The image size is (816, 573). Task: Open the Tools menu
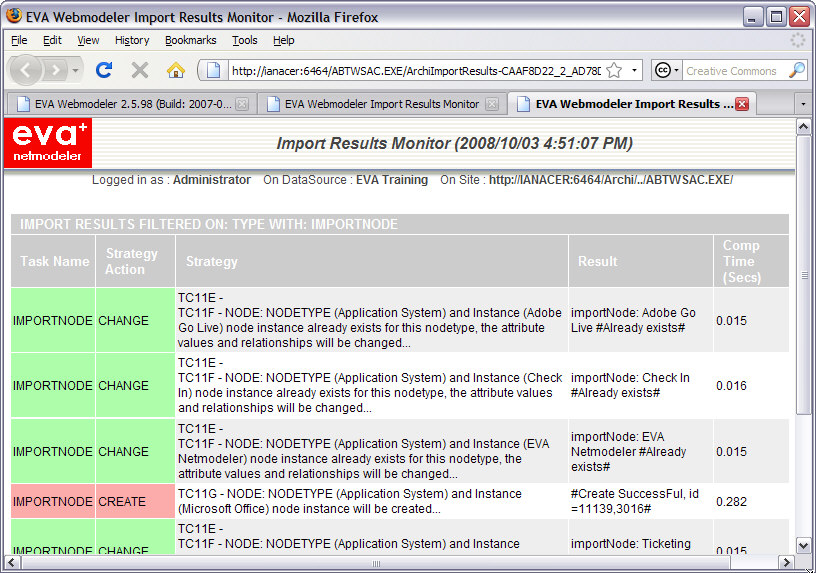[245, 40]
